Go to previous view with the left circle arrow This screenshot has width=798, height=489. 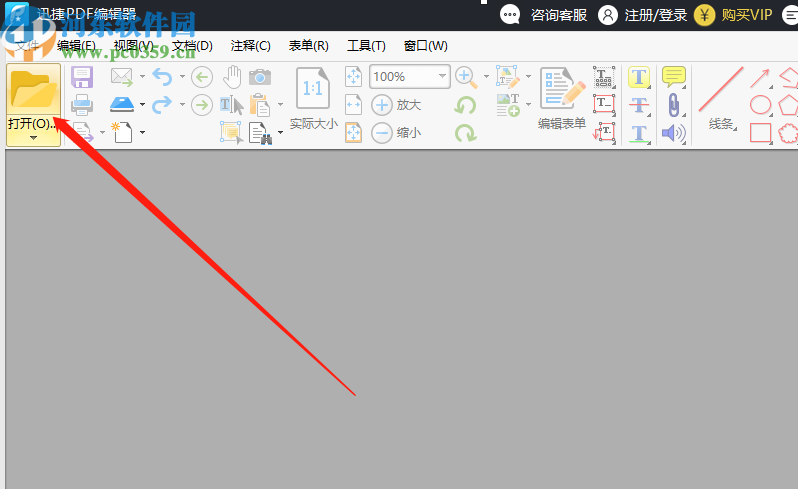coord(202,77)
